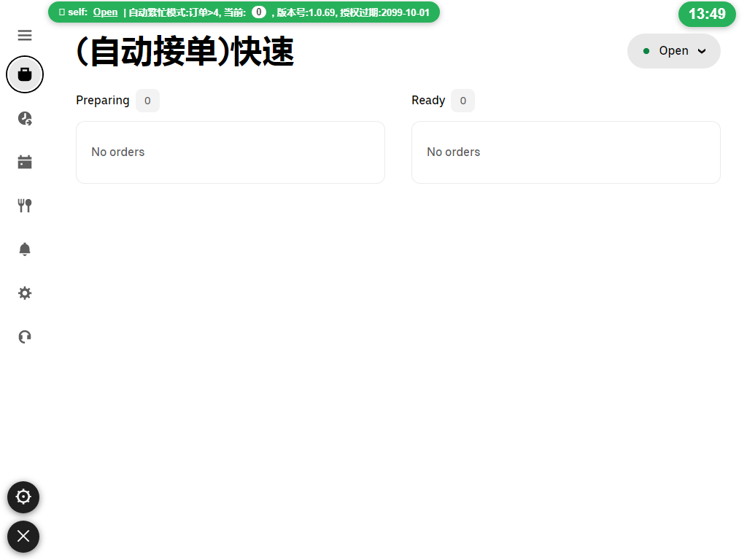Open the scheduled orders calendar icon
Viewport: 747px width, 560px height.
(x=25, y=162)
